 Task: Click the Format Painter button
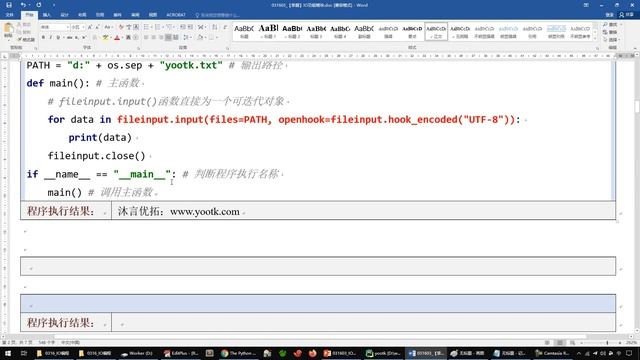[26, 39]
